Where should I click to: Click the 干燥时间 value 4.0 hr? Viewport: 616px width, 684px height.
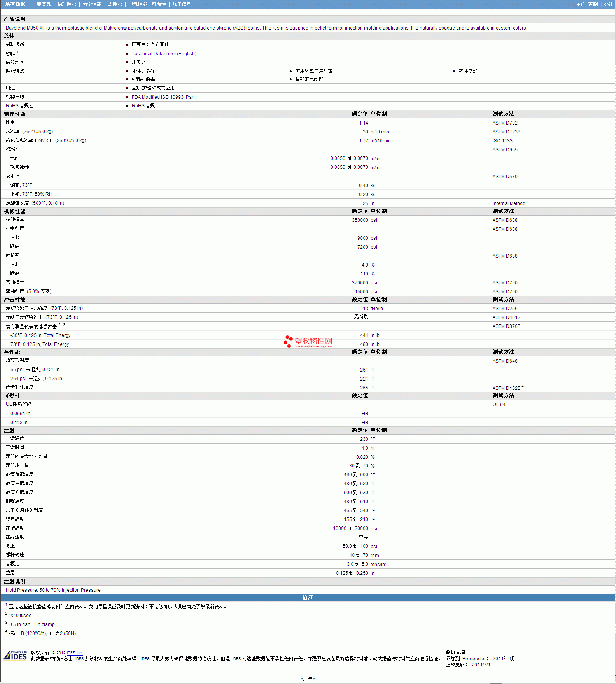click(368, 448)
